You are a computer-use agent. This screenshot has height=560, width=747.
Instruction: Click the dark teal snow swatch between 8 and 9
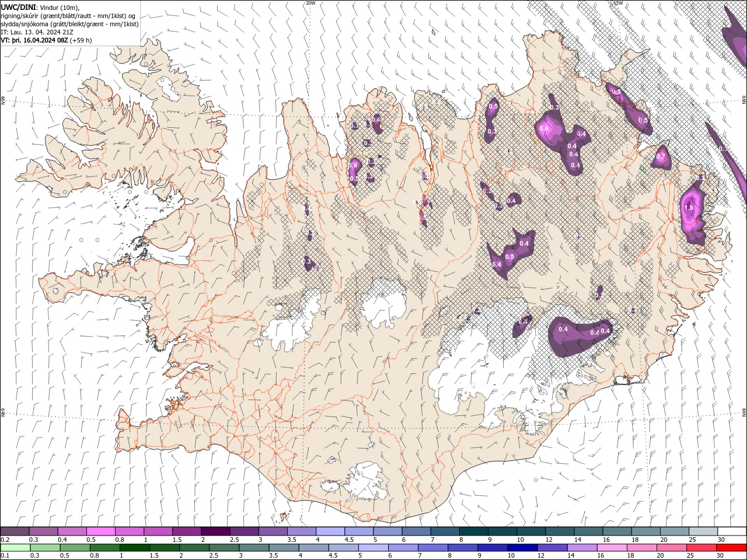(x=473, y=531)
